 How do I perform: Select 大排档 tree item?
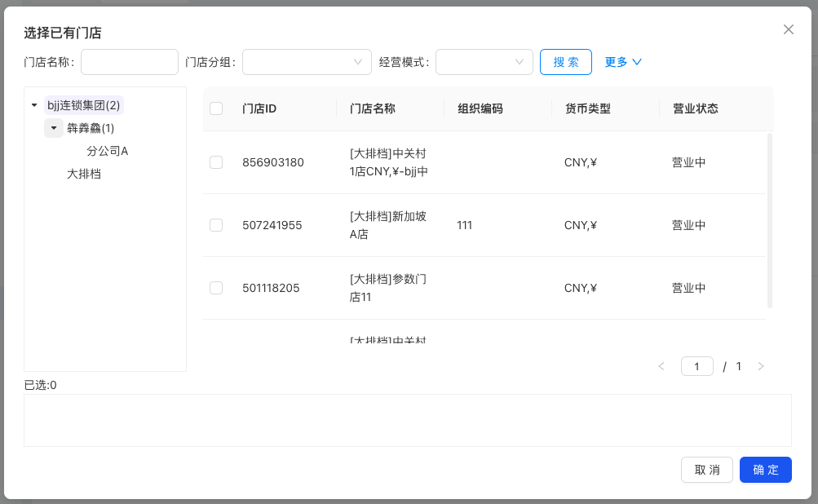coord(83,175)
